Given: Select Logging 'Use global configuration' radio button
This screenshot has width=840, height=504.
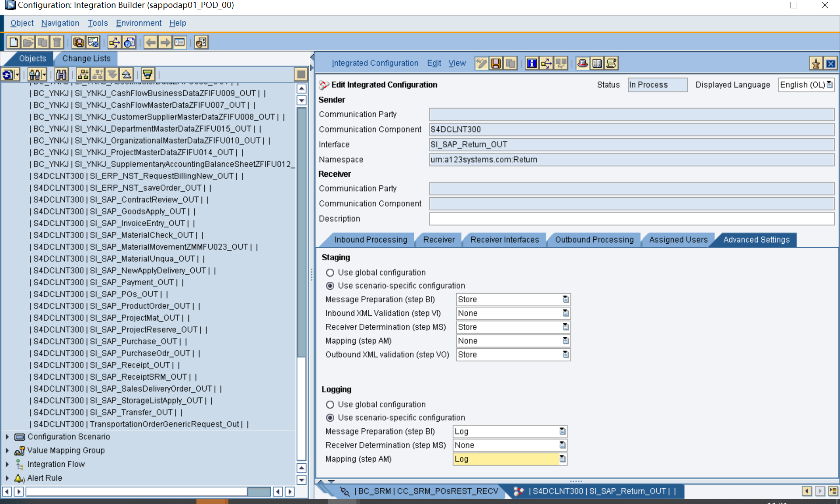Looking at the screenshot, I should (330, 405).
